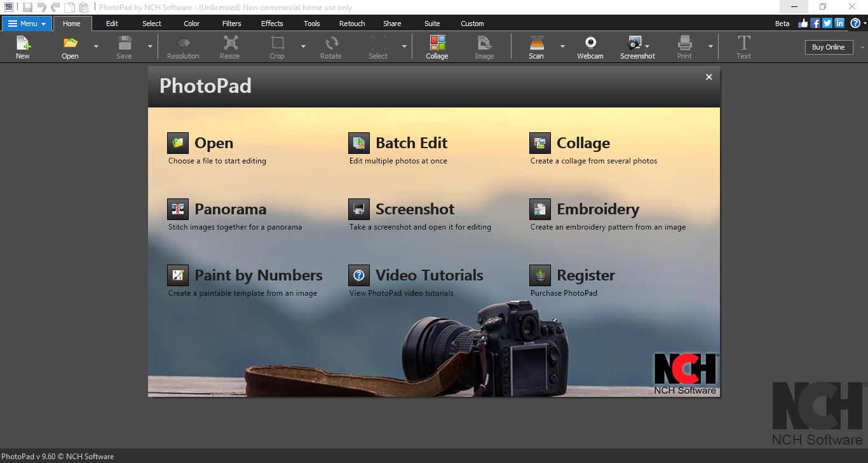Expand the Select dropdown arrow
This screenshot has width=868, height=463.
point(404,46)
